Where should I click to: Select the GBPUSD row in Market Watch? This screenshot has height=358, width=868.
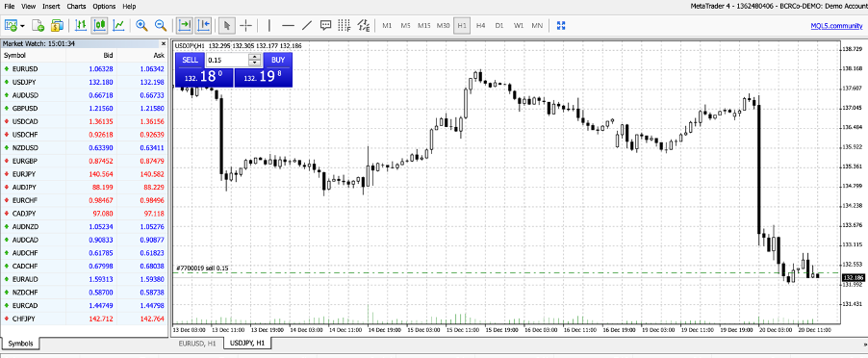[84, 109]
